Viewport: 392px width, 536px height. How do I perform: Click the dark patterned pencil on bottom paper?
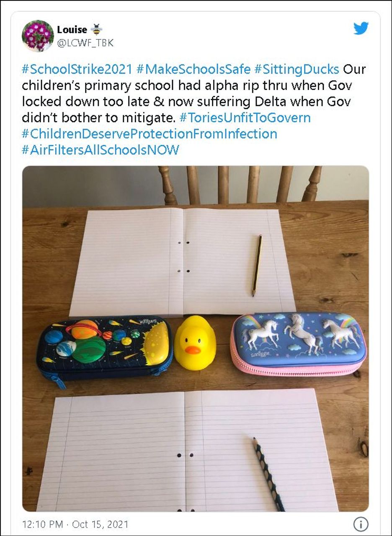(x=268, y=473)
